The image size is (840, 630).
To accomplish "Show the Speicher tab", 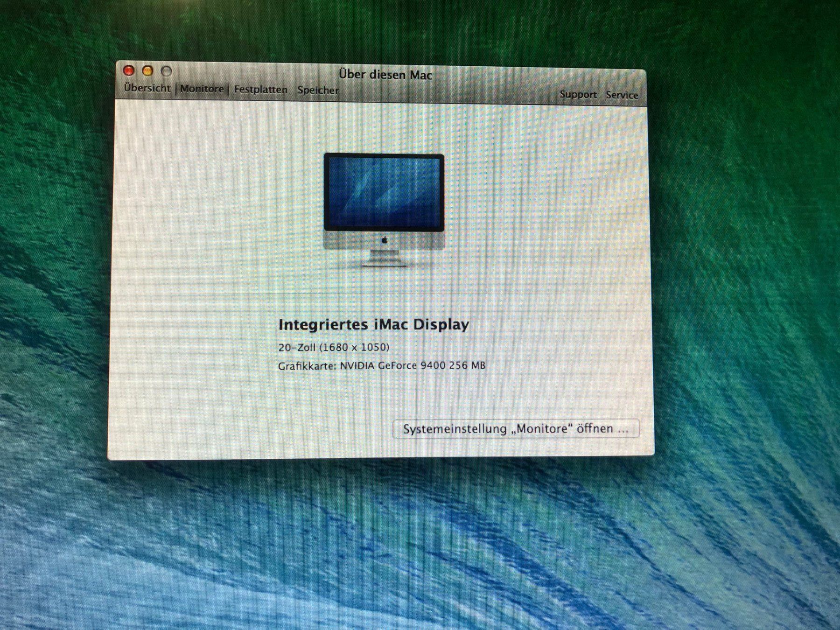I will coord(318,90).
